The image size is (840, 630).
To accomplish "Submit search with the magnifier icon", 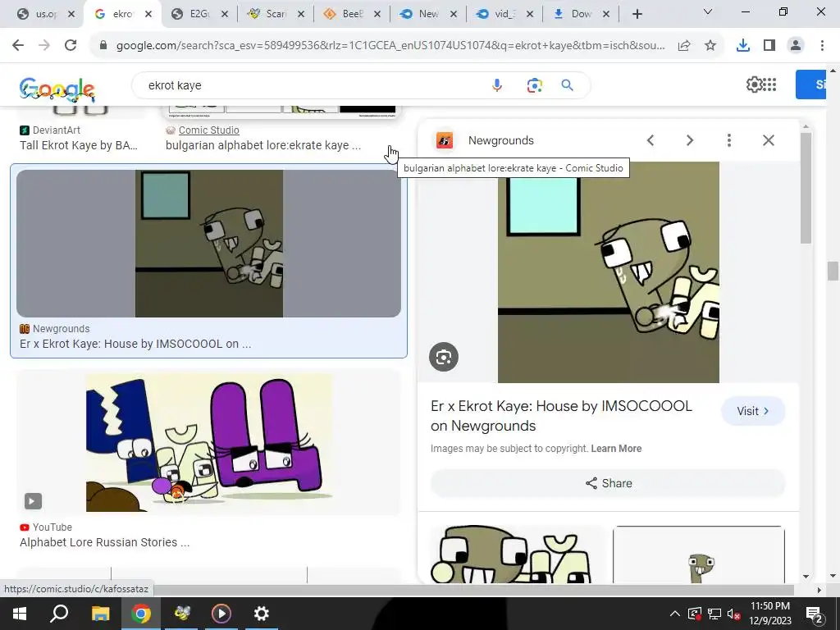I will [x=568, y=85].
